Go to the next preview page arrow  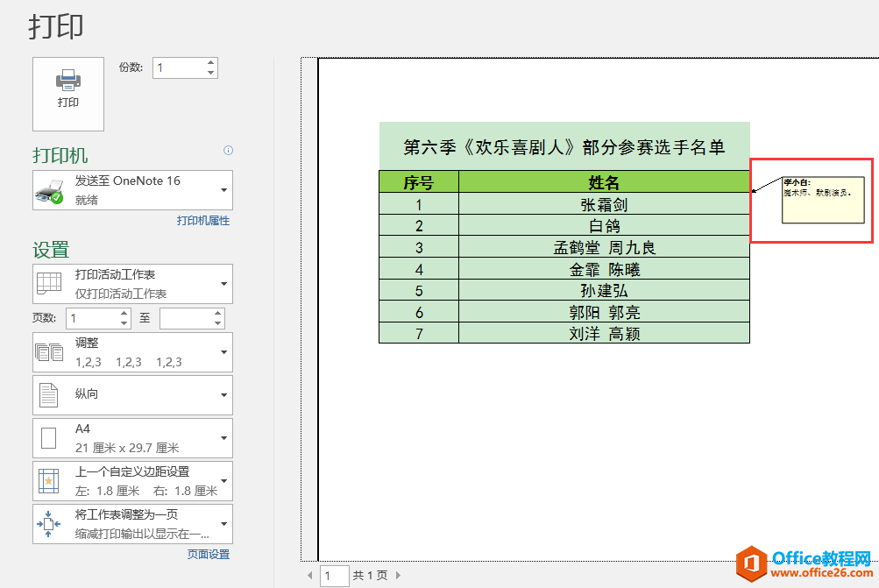tap(398, 576)
